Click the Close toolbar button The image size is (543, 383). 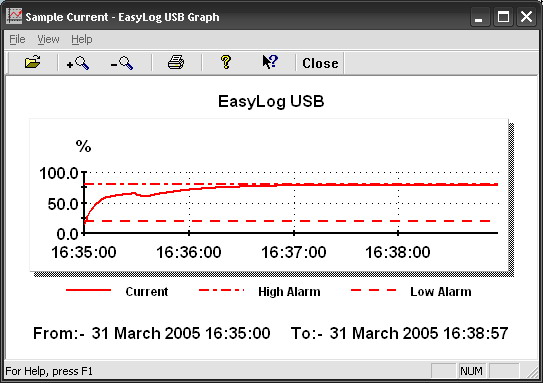tap(320, 63)
